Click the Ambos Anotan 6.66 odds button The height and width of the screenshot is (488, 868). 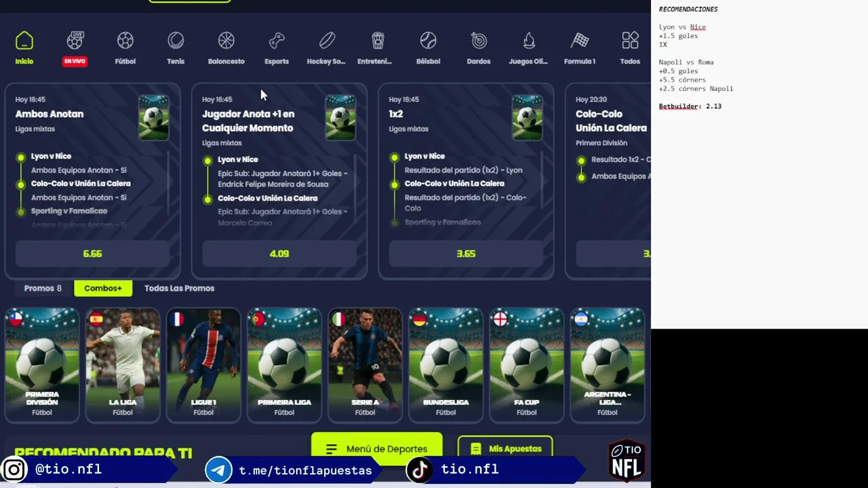[x=92, y=253]
